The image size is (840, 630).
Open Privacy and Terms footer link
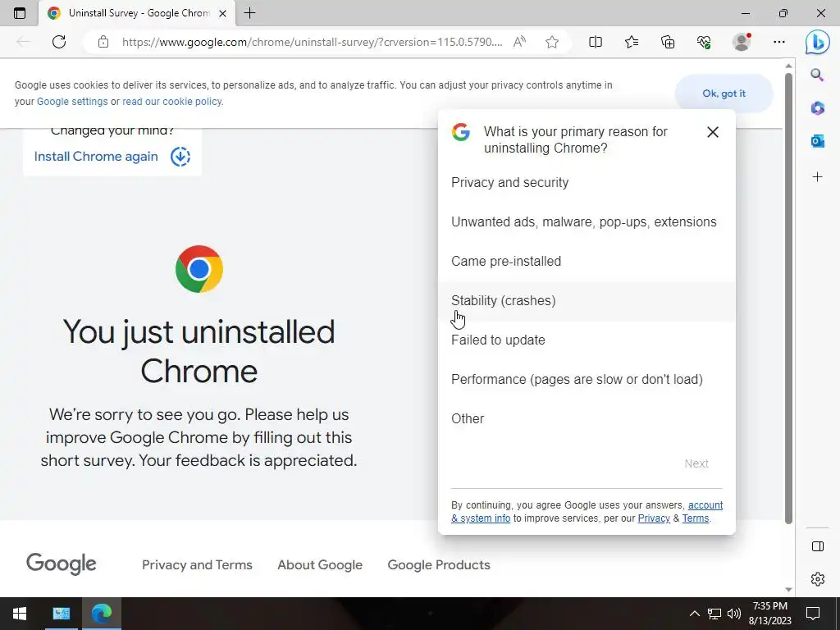point(197,564)
